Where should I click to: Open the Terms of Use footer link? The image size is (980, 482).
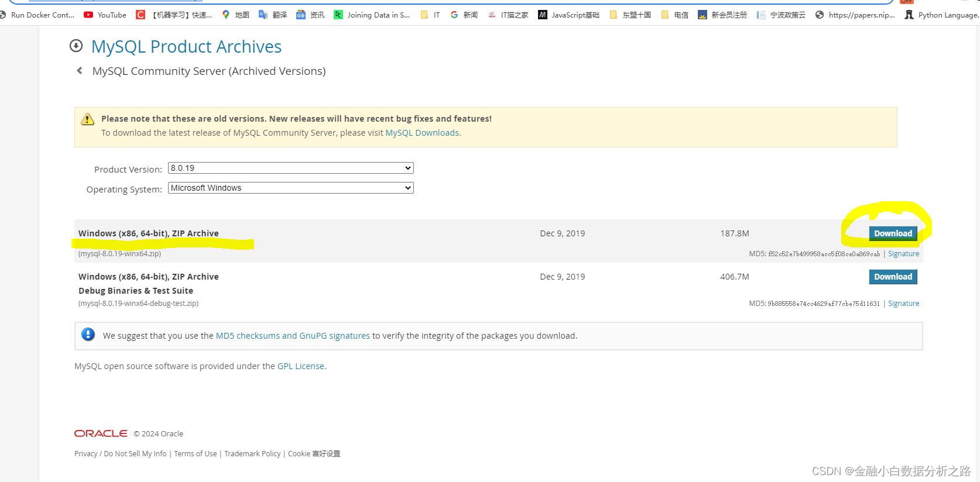point(196,454)
